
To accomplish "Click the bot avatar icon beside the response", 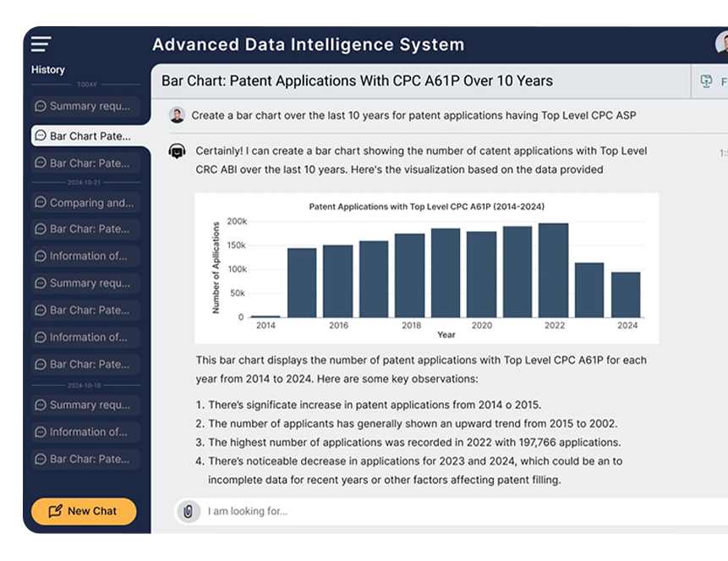I will click(x=177, y=151).
